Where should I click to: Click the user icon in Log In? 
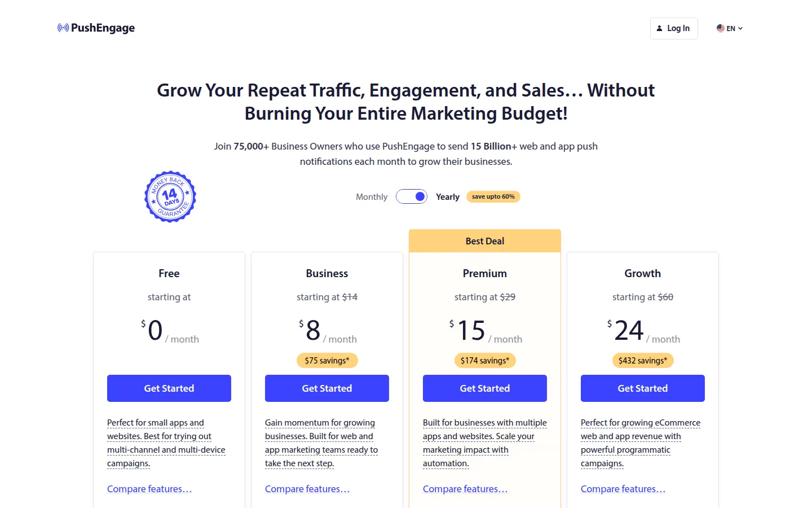659,28
